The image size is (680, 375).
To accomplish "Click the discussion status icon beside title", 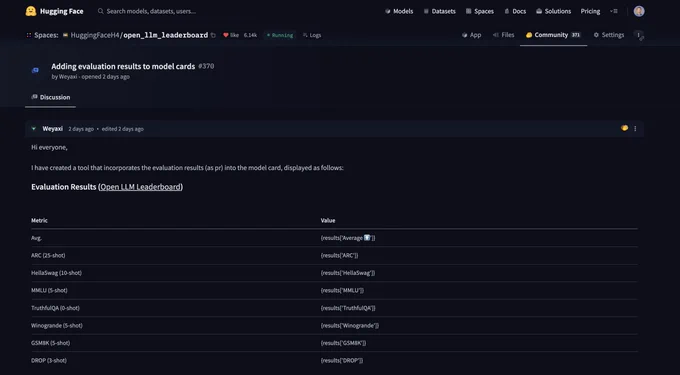I will click(x=36, y=70).
